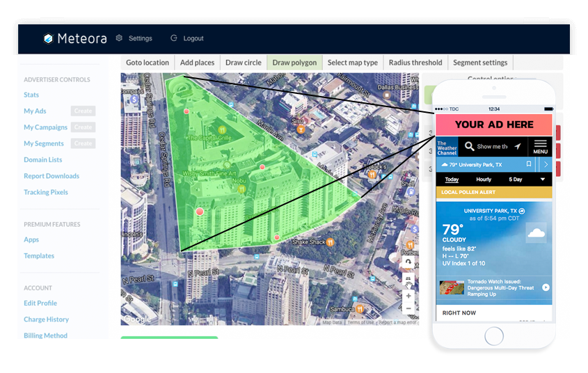This screenshot has height=373, width=588.
Task: Tap the LOCAL POLLEN ALERT banner
Action: click(494, 192)
